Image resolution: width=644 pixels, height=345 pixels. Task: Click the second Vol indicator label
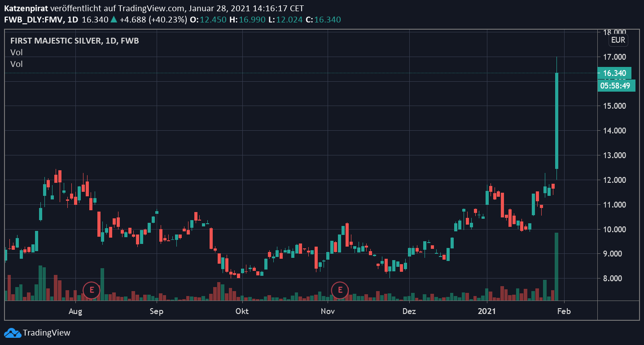tap(17, 64)
